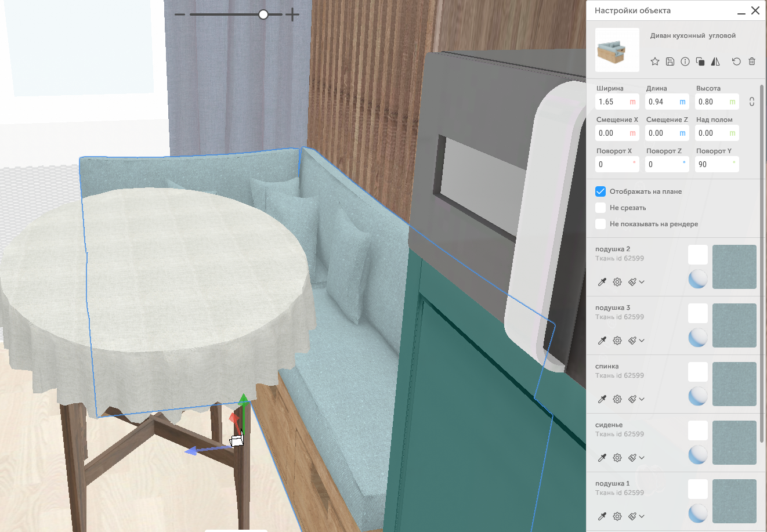Click the Ширина field showing 1.65
Viewport: 767px width, 532px height.
pyautogui.click(x=617, y=102)
